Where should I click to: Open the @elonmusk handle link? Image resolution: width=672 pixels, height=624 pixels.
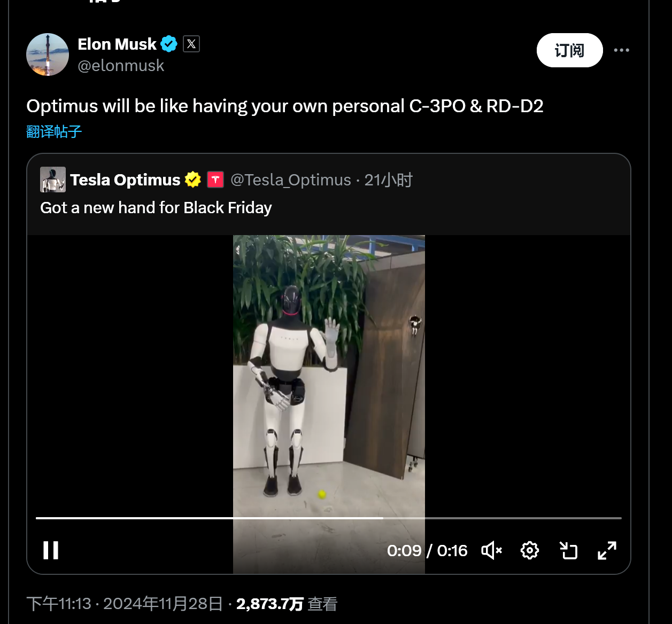pos(121,66)
